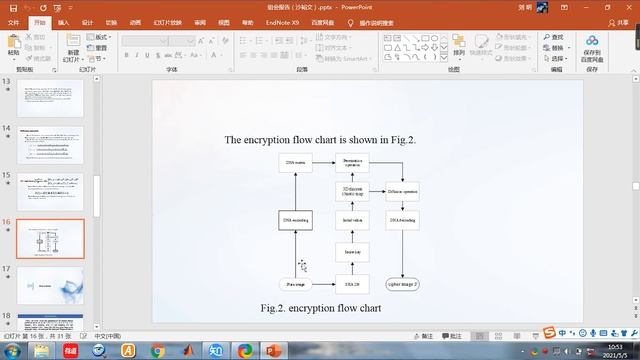Click the Find (查找) magnifier icon
The width and height of the screenshot is (640, 360).
tap(547, 37)
